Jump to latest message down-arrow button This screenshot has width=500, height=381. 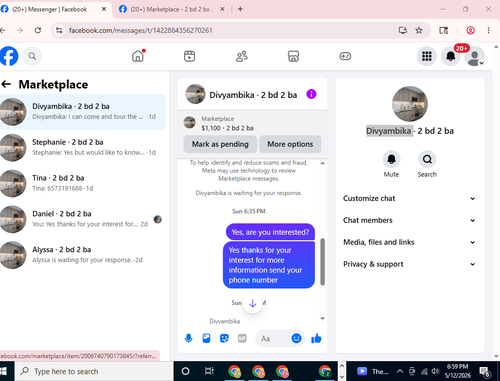(253, 303)
